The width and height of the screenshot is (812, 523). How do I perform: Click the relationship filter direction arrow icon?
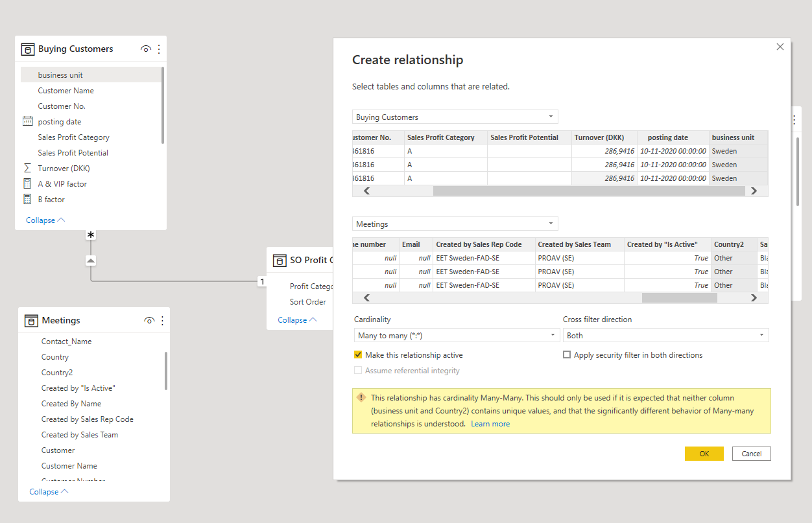(91, 261)
